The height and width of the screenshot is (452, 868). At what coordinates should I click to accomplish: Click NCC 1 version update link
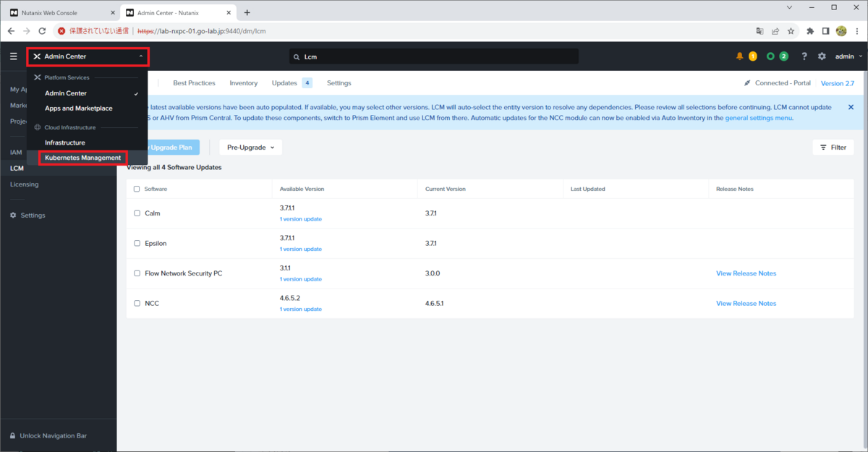pos(301,309)
